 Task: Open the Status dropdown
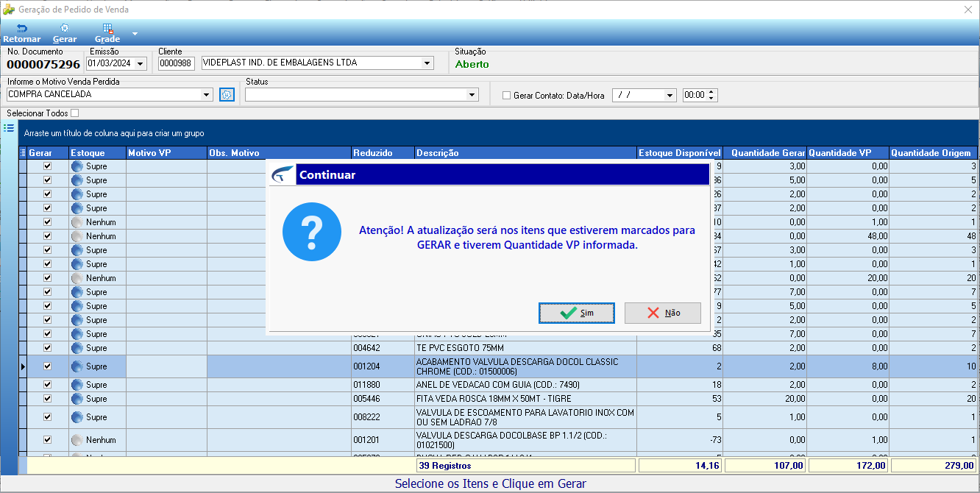click(472, 95)
